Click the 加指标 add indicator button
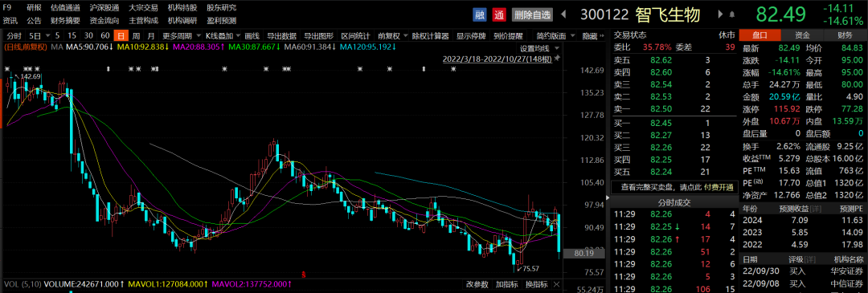 pyautogui.click(x=506, y=285)
